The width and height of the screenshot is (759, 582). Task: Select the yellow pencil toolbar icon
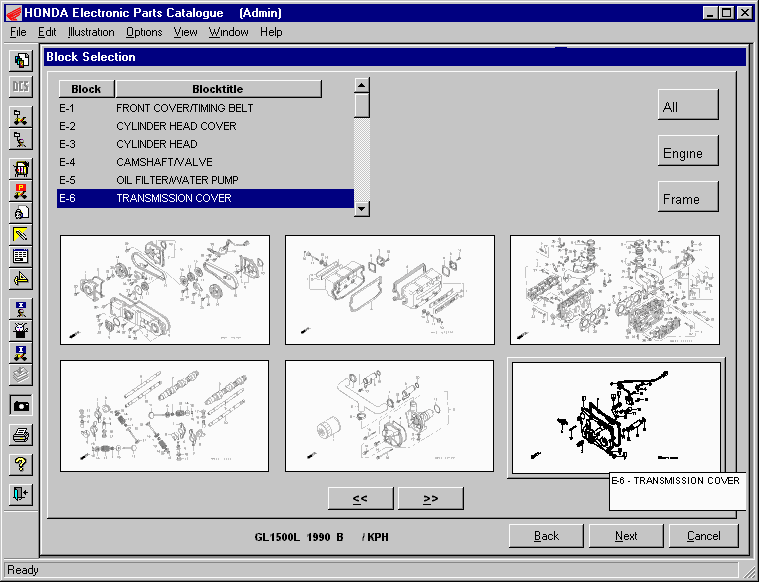[x=21, y=234]
